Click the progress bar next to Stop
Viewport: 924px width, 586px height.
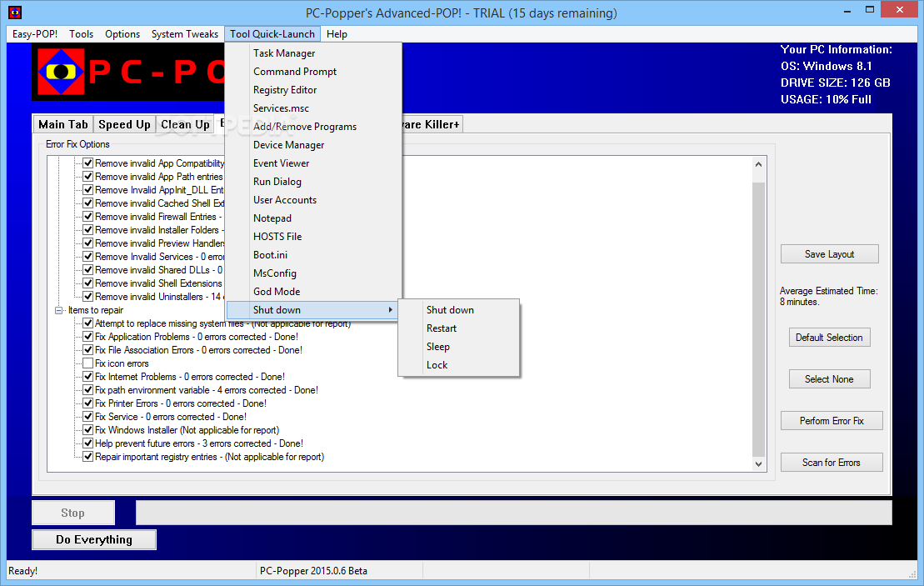514,513
